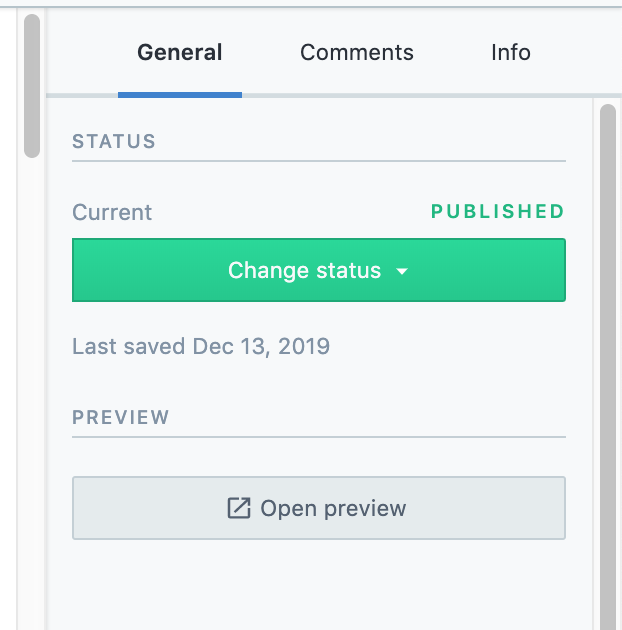
Task: Select the Last saved Dec 13, 2019 text
Action: 201,346
